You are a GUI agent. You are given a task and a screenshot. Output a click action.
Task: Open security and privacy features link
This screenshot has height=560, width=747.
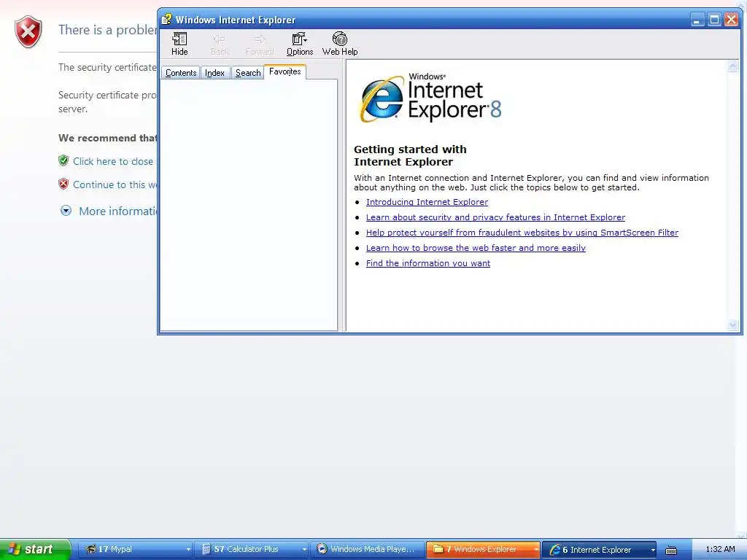click(495, 217)
